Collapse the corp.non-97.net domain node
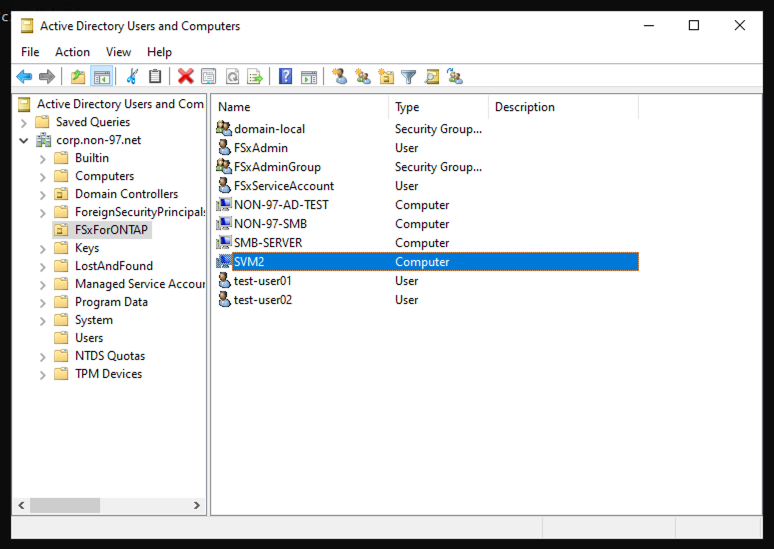774x549 pixels. tap(24, 140)
